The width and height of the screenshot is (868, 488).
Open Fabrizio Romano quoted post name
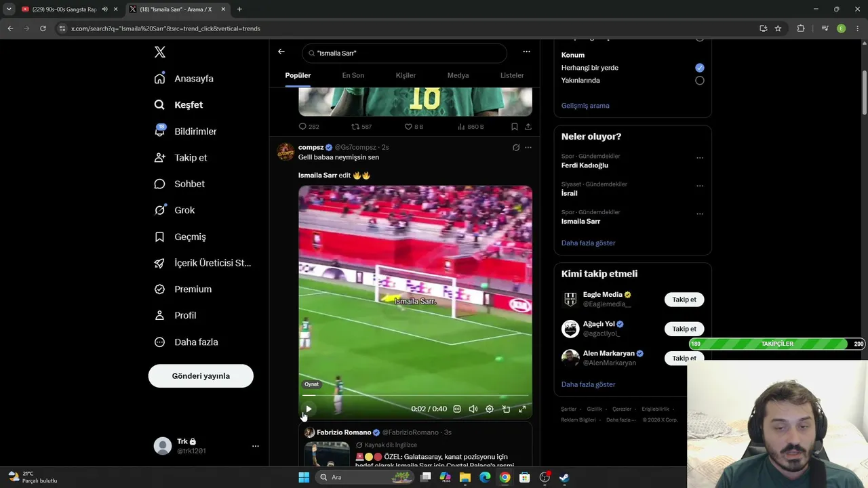[344, 432]
